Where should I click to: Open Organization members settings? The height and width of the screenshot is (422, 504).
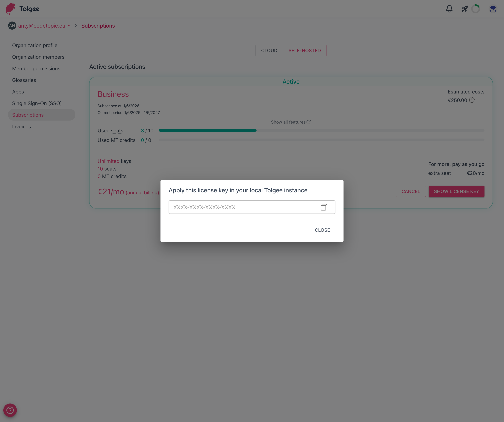[38, 57]
